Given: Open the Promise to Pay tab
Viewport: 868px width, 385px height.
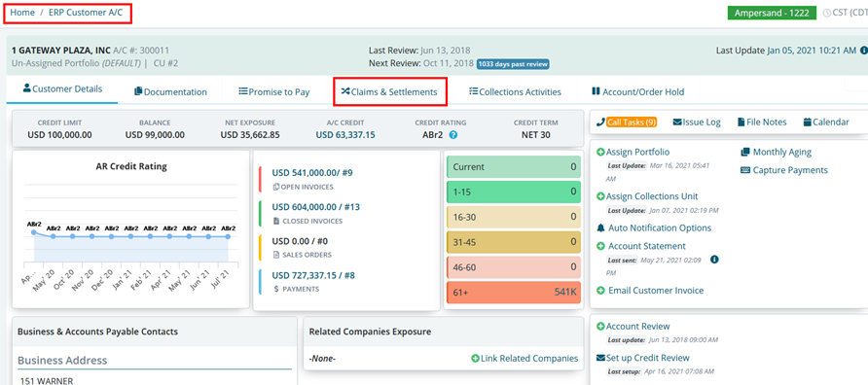Looking at the screenshot, I should pyautogui.click(x=274, y=91).
